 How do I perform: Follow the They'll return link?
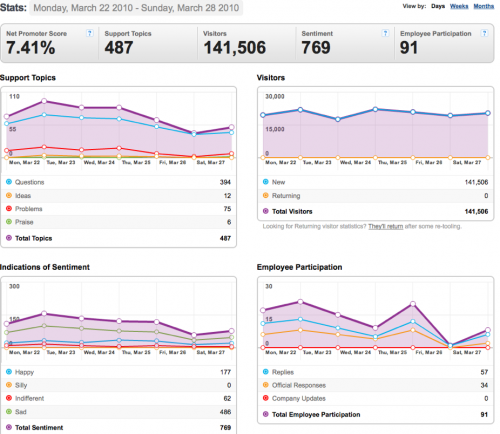tap(386, 226)
